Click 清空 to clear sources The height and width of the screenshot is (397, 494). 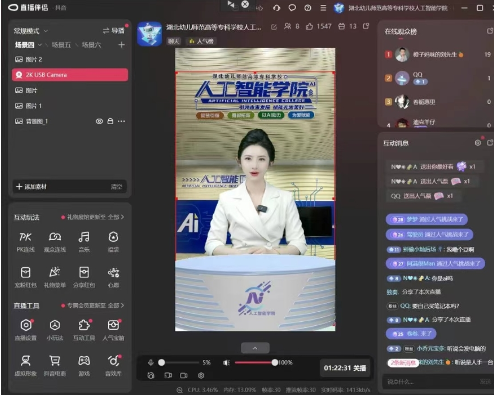[116, 187]
